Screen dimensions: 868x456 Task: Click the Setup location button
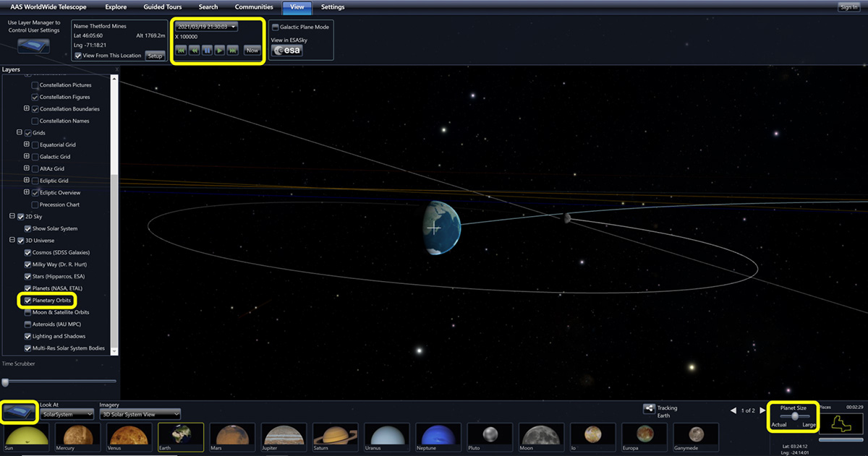tap(155, 56)
